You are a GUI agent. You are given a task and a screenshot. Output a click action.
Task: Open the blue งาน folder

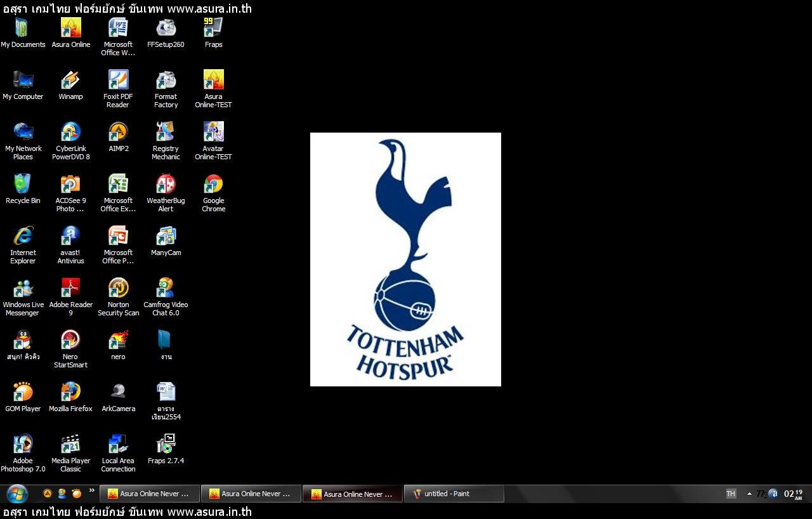[166, 345]
